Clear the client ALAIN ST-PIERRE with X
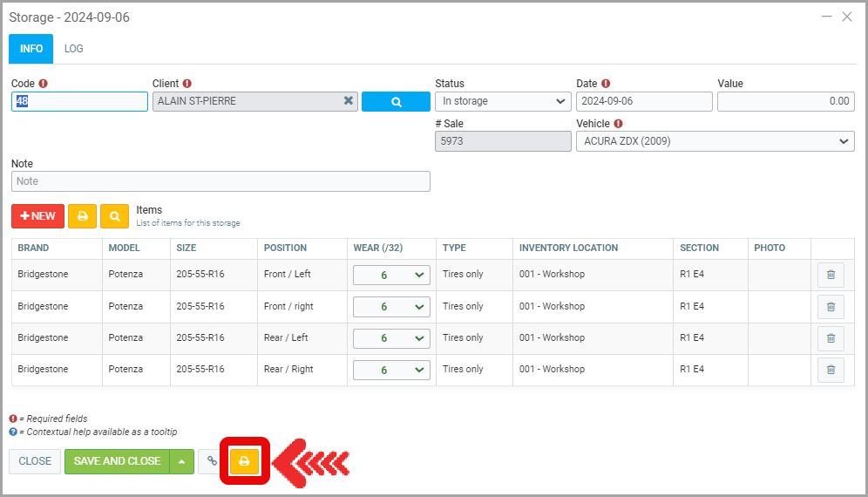The image size is (868, 497). [x=349, y=101]
